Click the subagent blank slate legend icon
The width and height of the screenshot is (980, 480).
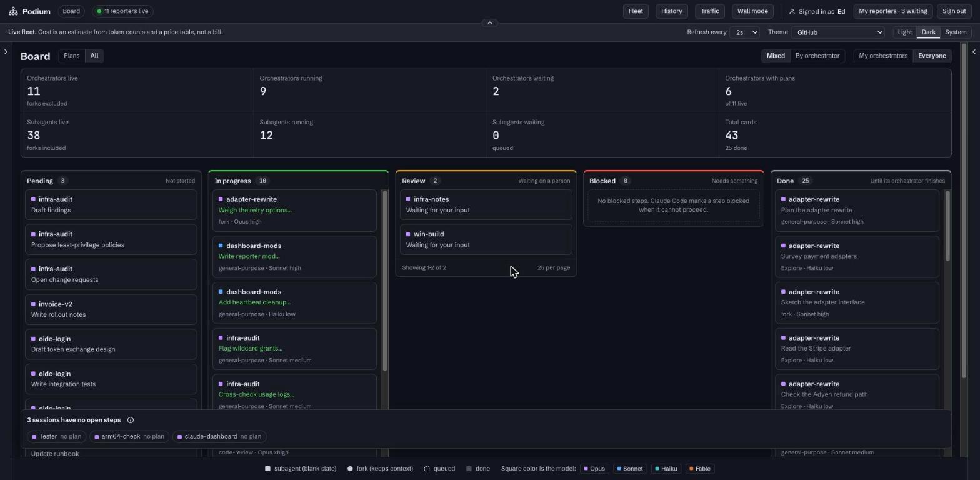(267, 469)
